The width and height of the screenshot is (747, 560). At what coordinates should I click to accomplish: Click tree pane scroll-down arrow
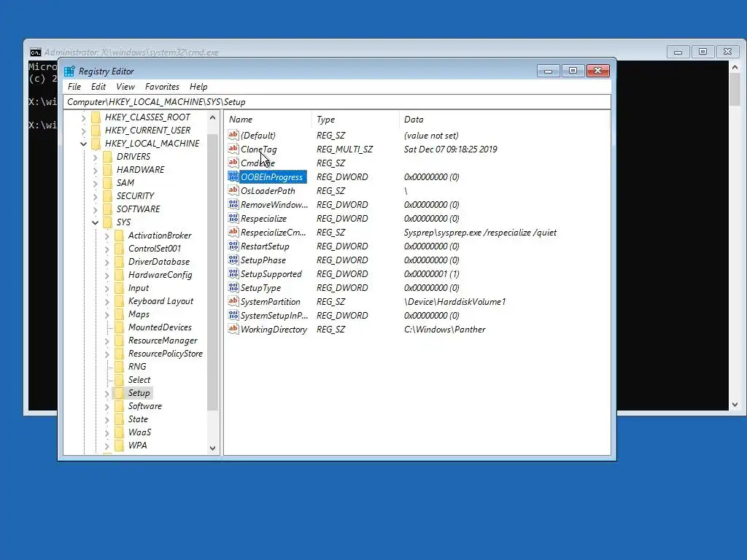click(x=212, y=448)
